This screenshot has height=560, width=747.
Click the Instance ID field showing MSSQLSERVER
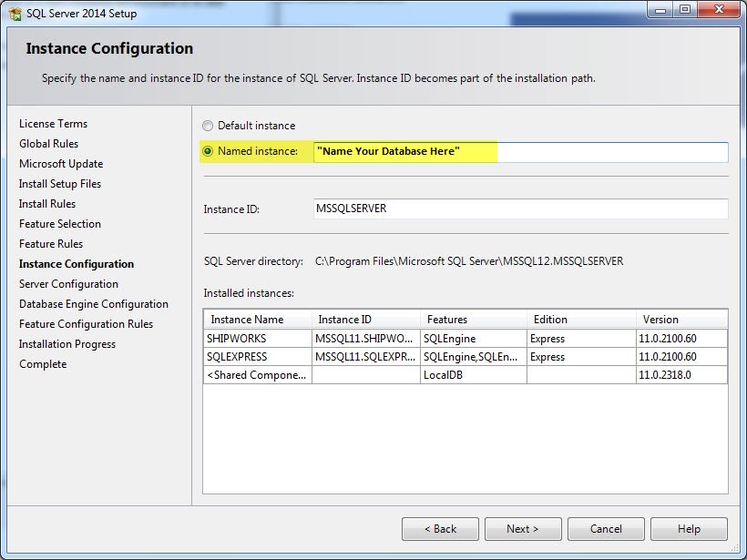click(521, 209)
